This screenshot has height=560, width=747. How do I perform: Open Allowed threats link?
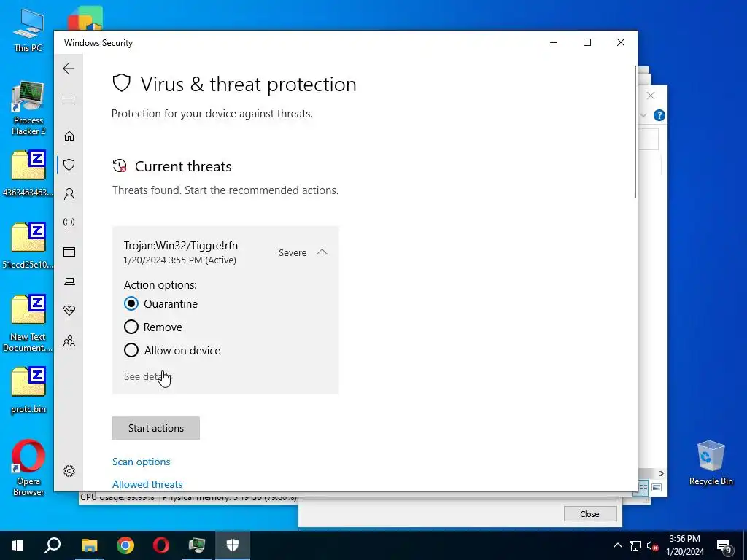147,484
